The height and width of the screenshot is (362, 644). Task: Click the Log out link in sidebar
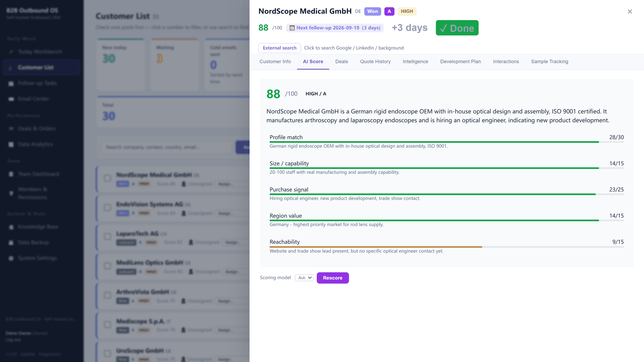13,340
